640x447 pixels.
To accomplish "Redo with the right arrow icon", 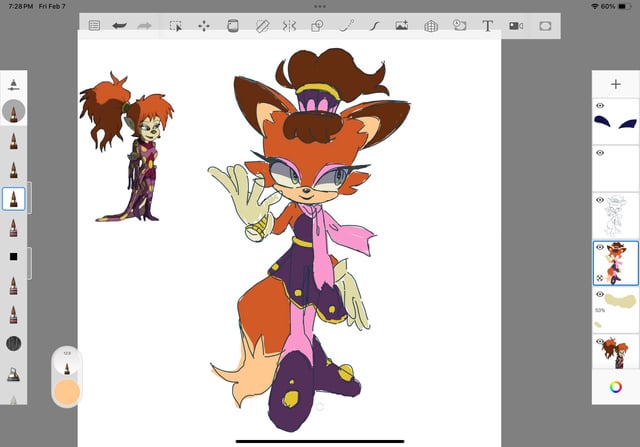I will (144, 26).
